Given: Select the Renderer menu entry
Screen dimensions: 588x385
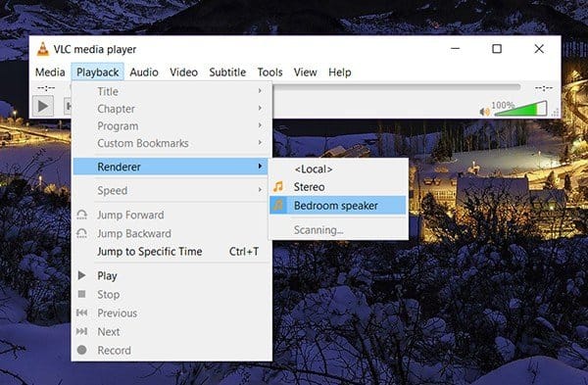Looking at the screenshot, I should click(x=171, y=167).
